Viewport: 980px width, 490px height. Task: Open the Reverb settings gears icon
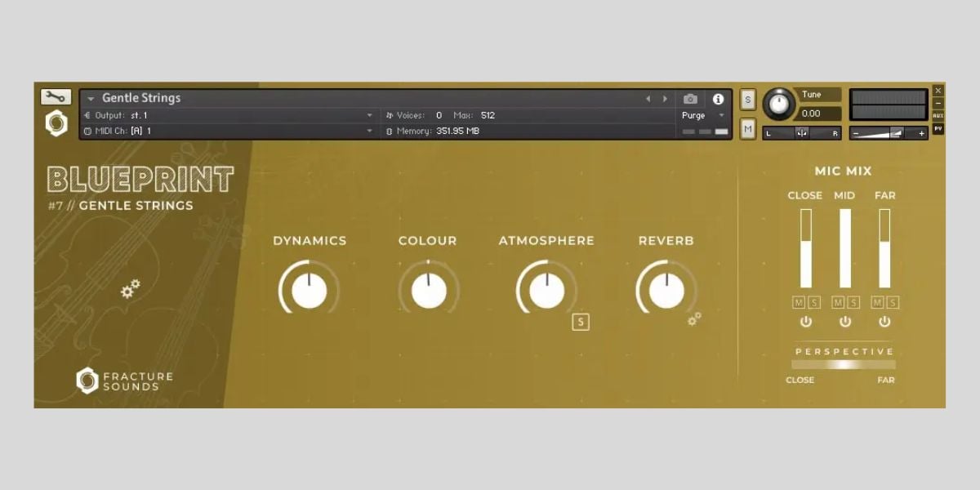694,318
